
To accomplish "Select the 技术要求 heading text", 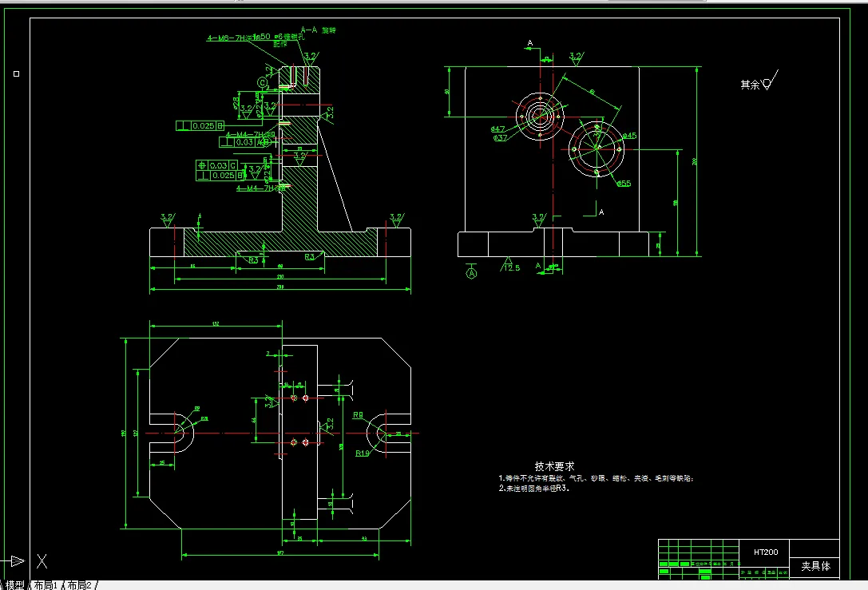I will (554, 466).
